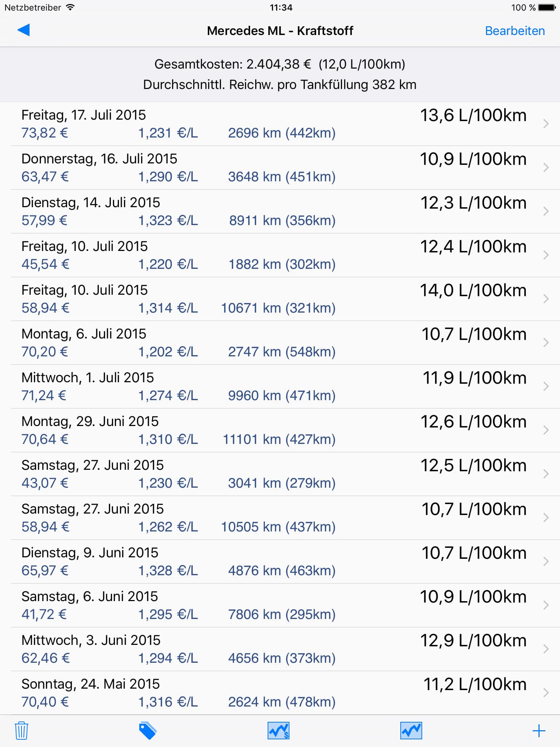Tap the battery indicator in status bar
Image resolution: width=560 pixels, height=747 pixels.
(x=547, y=7)
